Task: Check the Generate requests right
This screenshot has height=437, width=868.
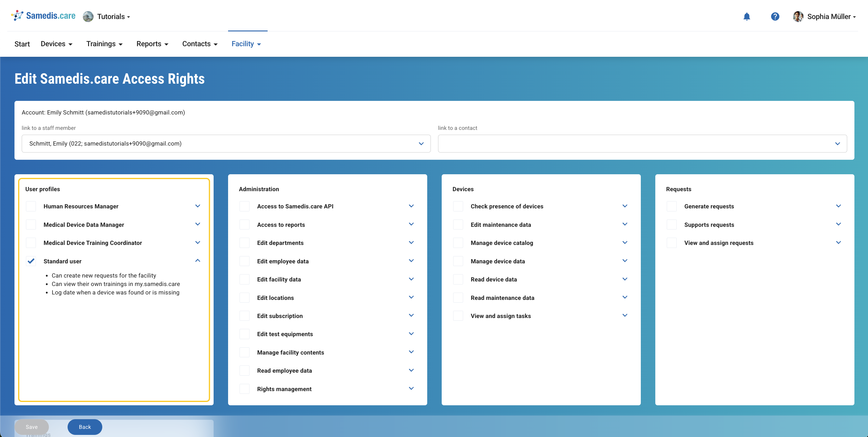Action: (x=672, y=206)
